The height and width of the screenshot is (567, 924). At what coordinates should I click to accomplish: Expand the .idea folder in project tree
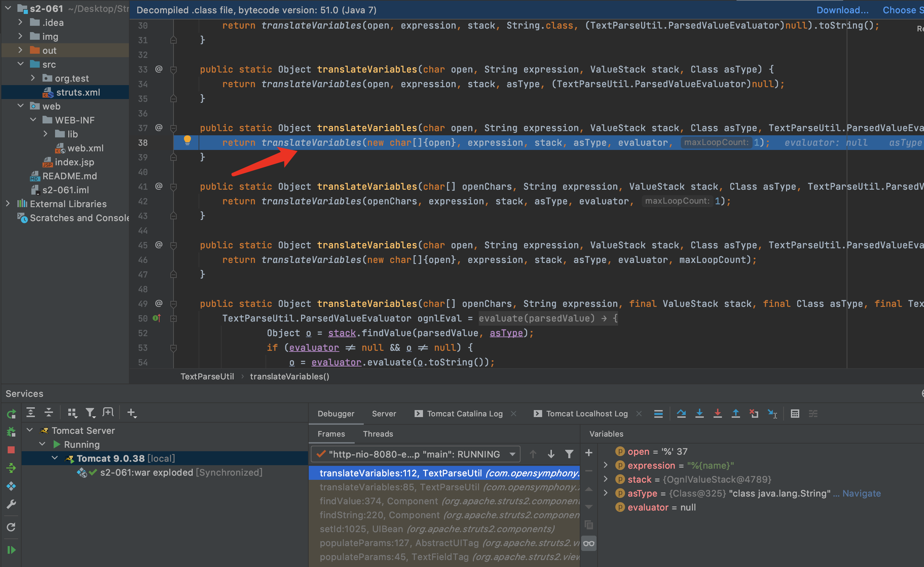click(x=20, y=23)
